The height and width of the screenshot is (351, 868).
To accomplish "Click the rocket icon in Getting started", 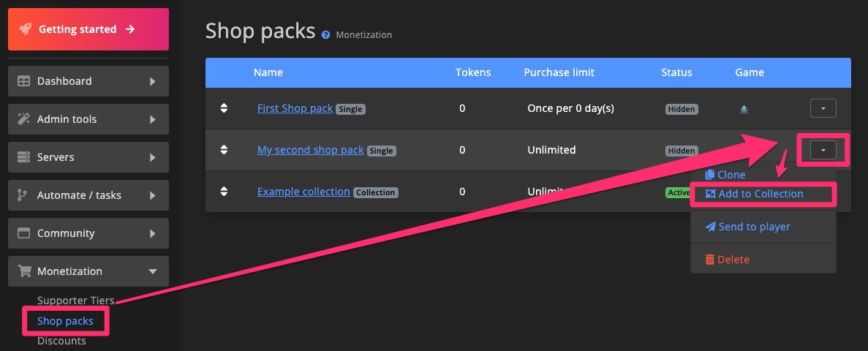I will [25, 29].
